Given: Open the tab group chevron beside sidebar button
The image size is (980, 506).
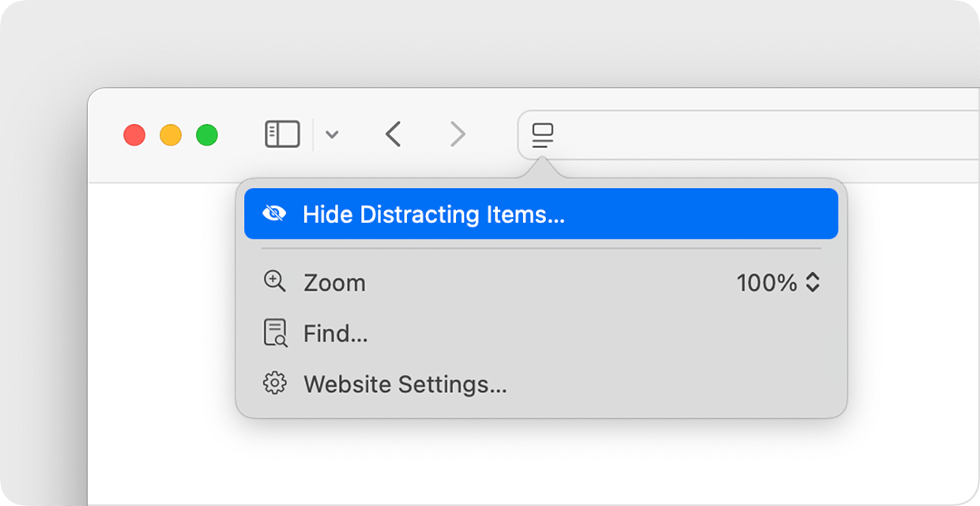Looking at the screenshot, I should tap(331, 134).
